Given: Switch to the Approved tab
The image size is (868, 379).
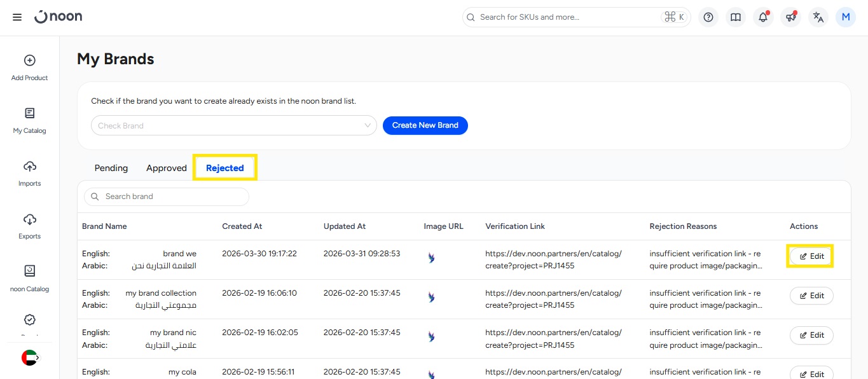Looking at the screenshot, I should pyautogui.click(x=167, y=168).
